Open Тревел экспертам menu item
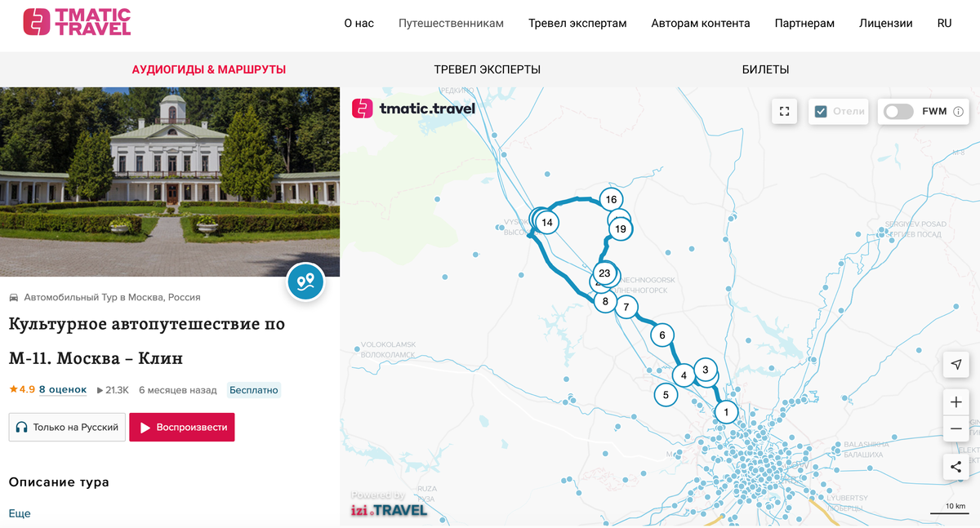980x528 pixels. pos(577,24)
